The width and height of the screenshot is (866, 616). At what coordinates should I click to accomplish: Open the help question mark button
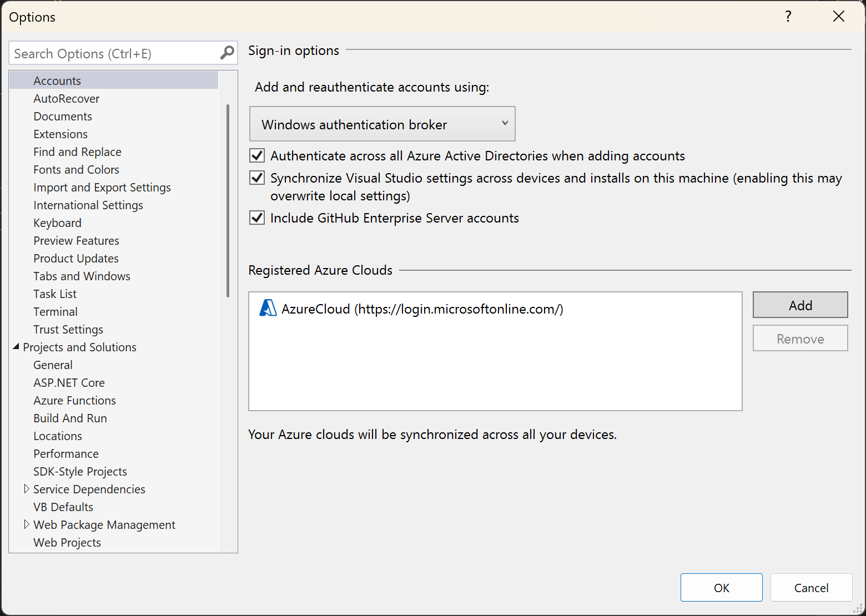point(788,17)
